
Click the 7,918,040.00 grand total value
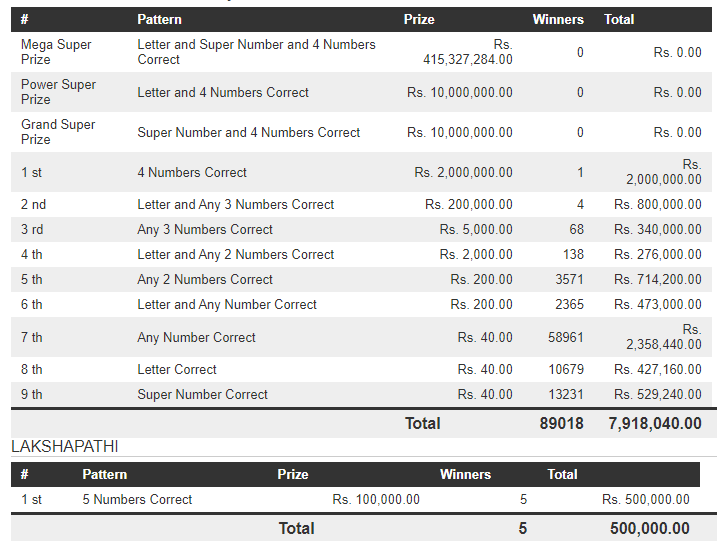655,423
